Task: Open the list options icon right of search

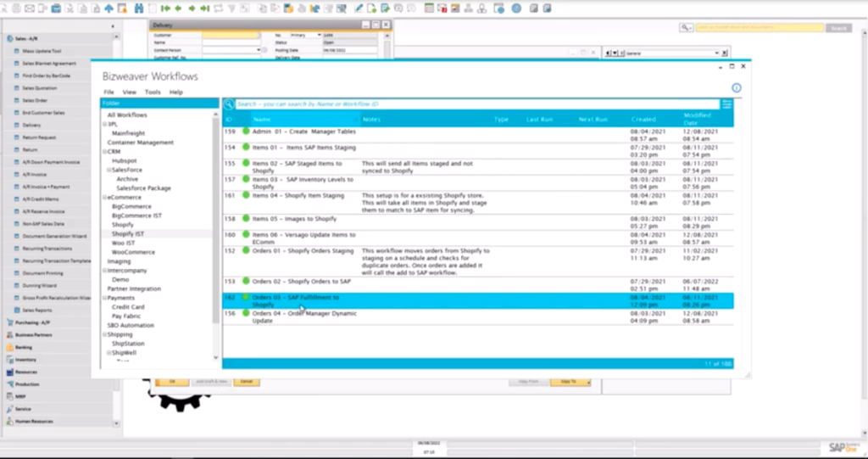Action: (726, 104)
